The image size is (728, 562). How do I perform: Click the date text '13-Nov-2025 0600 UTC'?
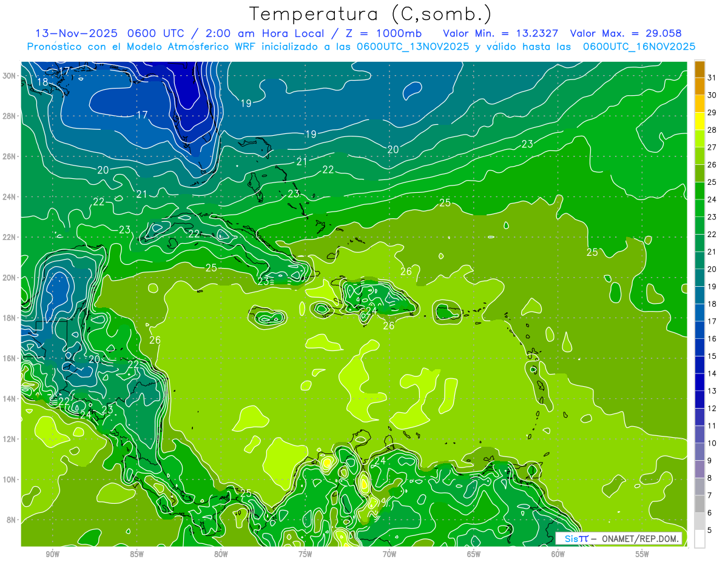coord(108,33)
